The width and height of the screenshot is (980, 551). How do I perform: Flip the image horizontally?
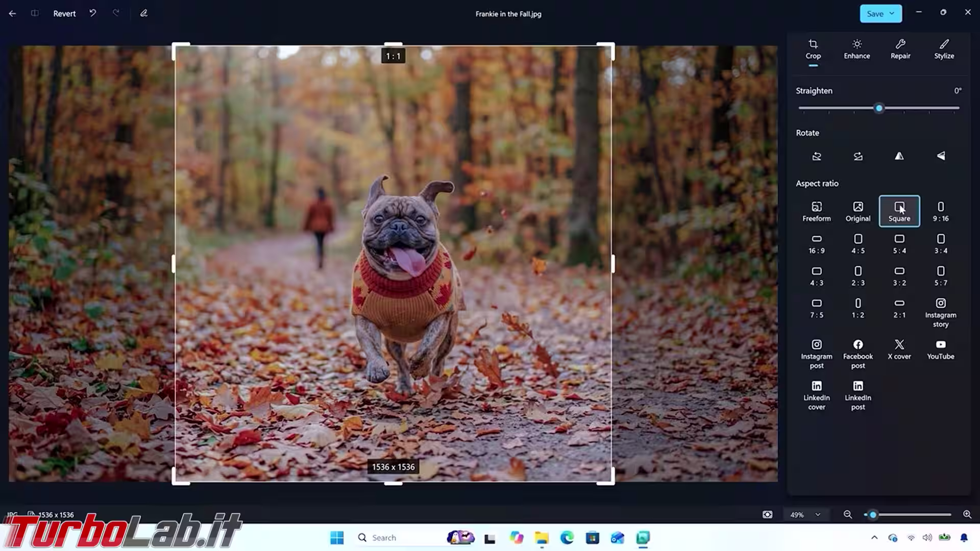[899, 156]
